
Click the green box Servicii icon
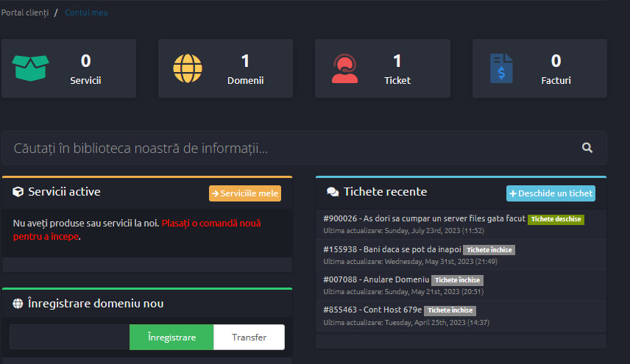(30, 68)
